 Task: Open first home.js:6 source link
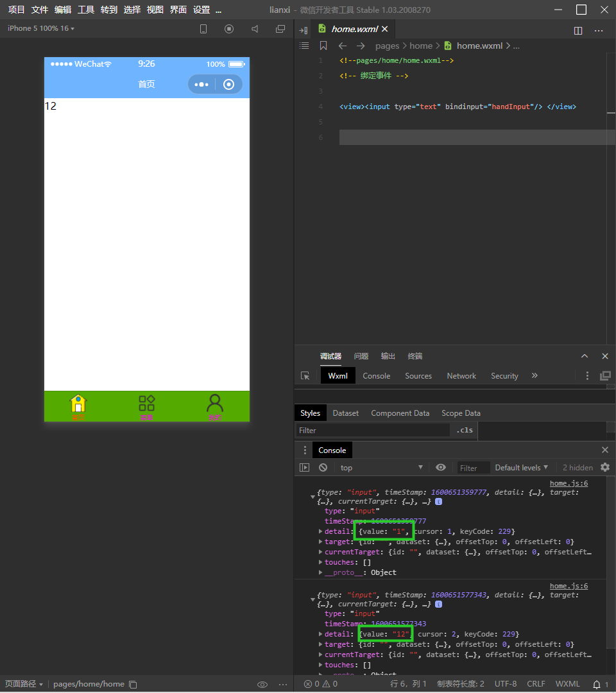pos(569,484)
